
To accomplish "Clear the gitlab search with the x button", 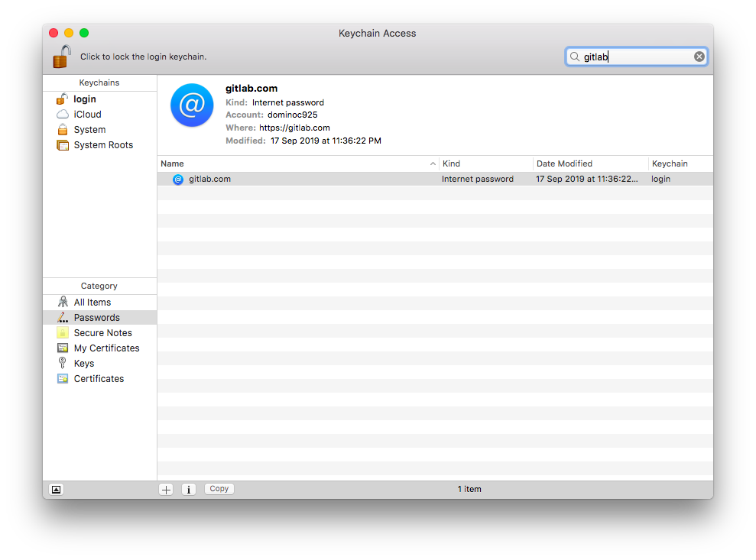I will tap(699, 56).
